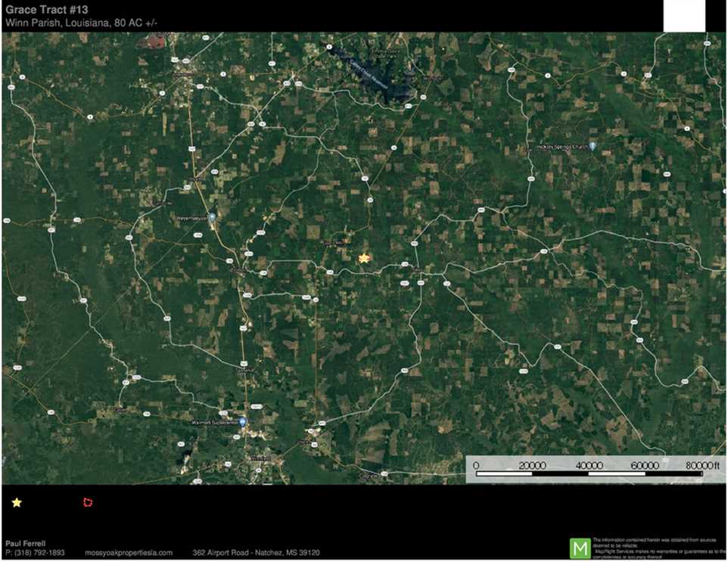Click the orange star tract marker on map

click(x=364, y=259)
